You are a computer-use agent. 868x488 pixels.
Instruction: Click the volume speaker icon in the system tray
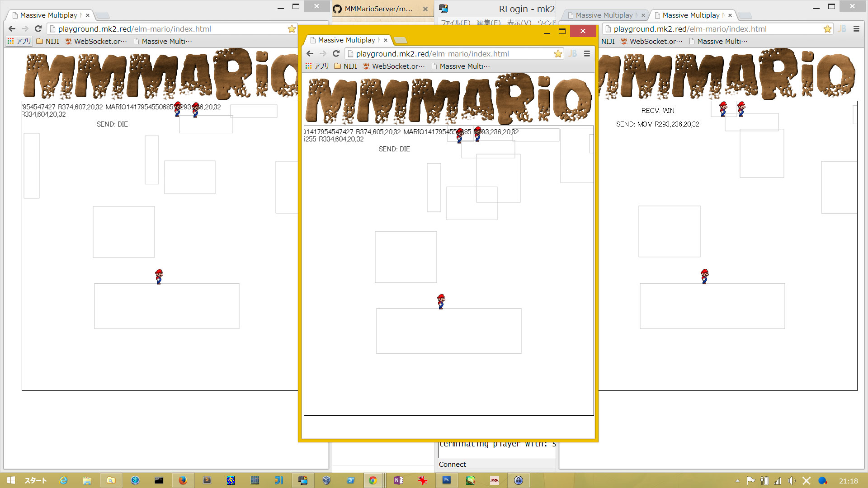click(x=791, y=481)
